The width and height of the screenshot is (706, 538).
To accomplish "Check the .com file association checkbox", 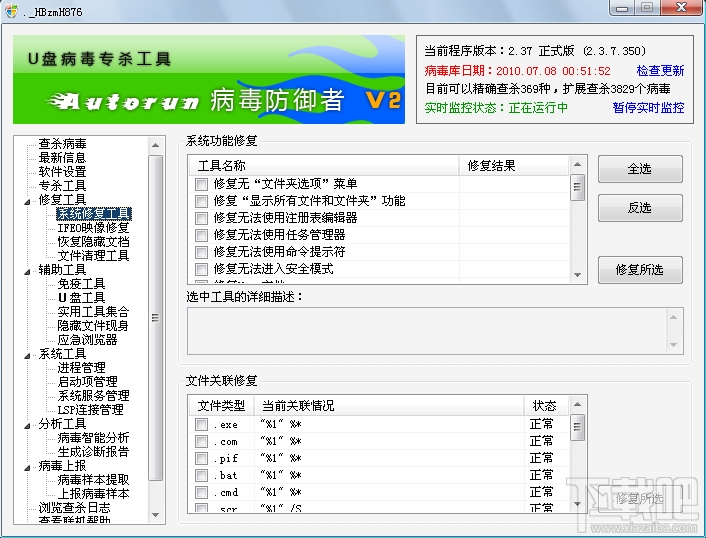I will (201, 442).
